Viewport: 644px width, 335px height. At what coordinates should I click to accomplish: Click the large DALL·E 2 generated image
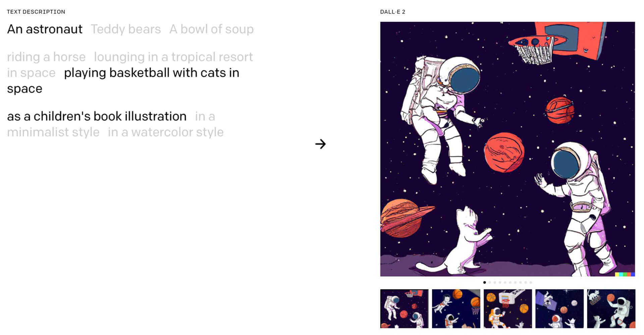(507, 149)
